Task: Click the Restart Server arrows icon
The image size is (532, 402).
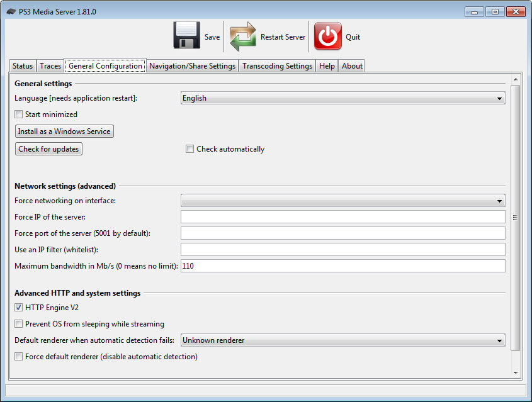Action: pos(242,36)
